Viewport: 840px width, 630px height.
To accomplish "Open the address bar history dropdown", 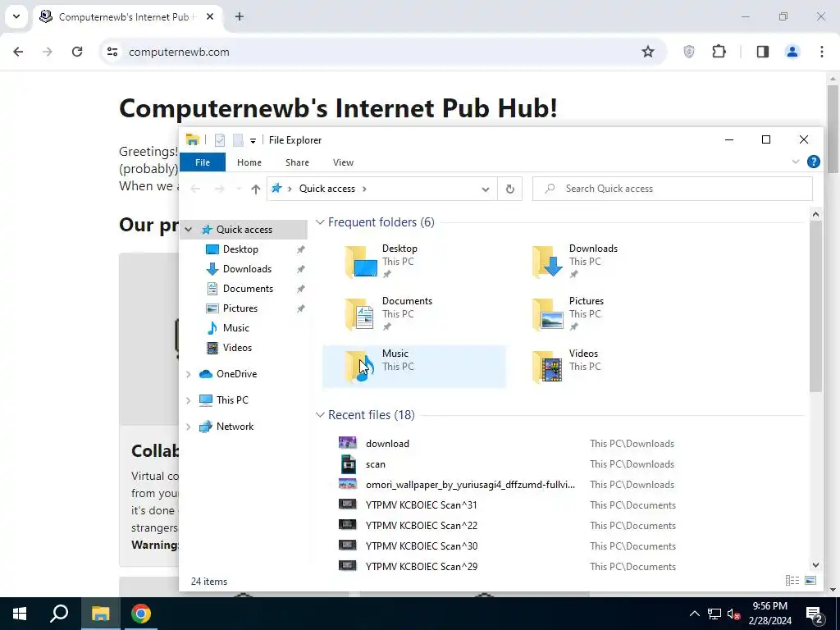I will tap(486, 189).
